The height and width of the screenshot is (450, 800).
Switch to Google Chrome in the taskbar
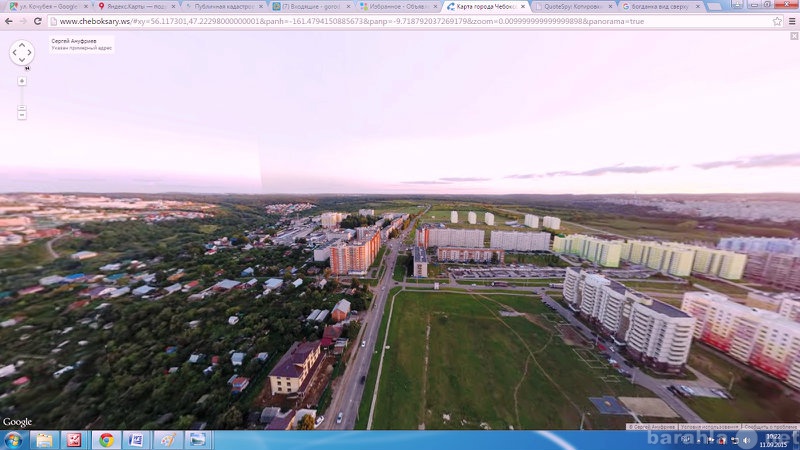106,440
